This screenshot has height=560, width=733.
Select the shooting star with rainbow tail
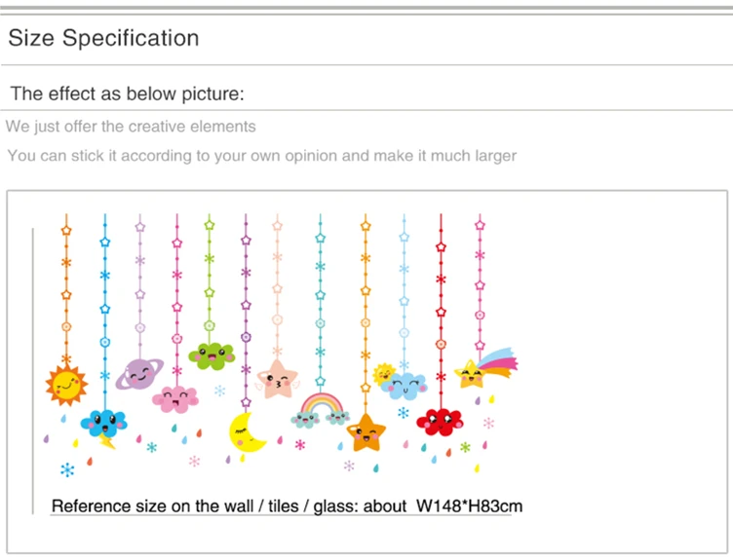485,368
